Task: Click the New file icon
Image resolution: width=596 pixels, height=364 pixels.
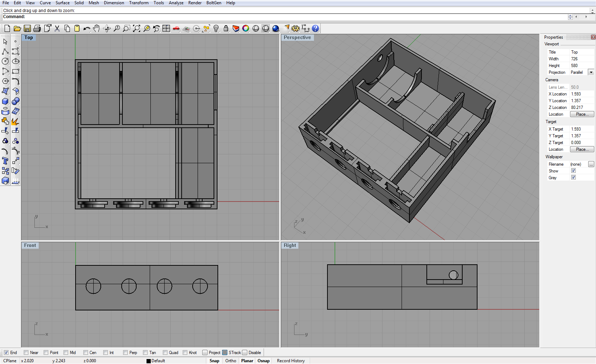Action: 7,29
